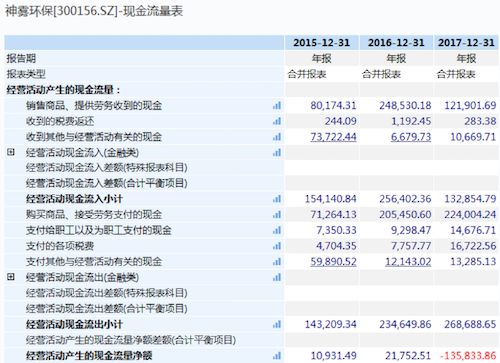Select the 经营活动现金流出差额(特殊报表科目) row label
Screen dimensions: 500x363
(x=107, y=293)
